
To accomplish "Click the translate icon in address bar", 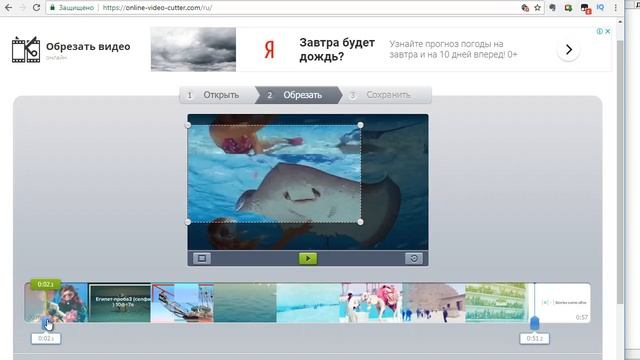I will (x=525, y=7).
